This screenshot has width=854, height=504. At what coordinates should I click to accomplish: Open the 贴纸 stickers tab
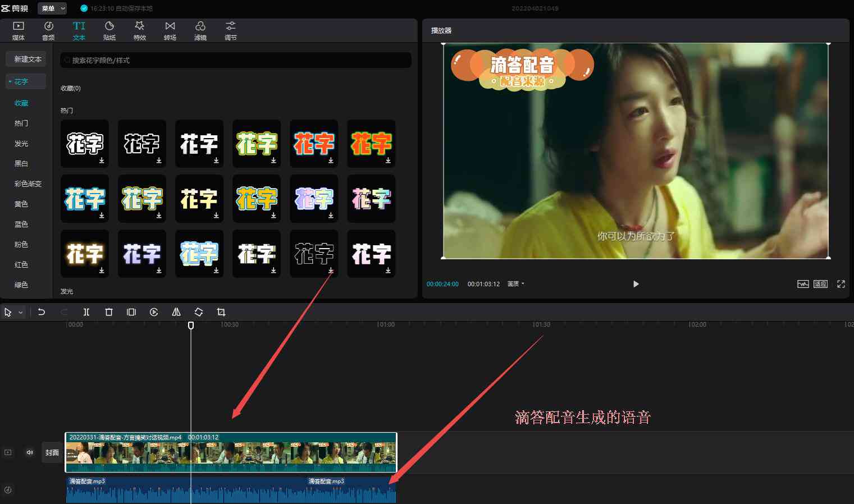point(109,31)
